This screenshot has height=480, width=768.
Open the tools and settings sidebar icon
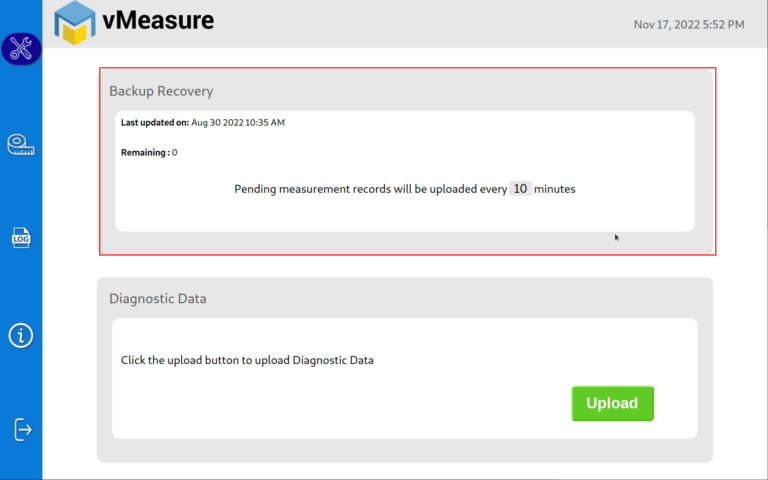[21, 48]
